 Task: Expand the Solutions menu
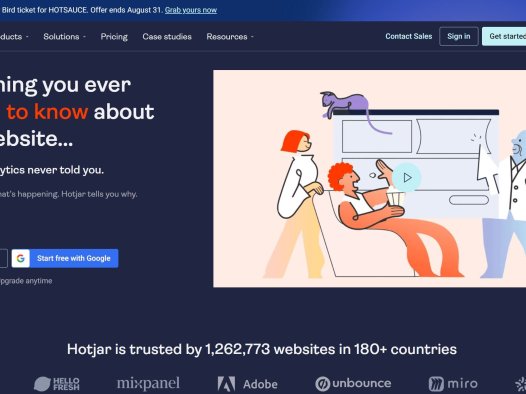tap(64, 37)
